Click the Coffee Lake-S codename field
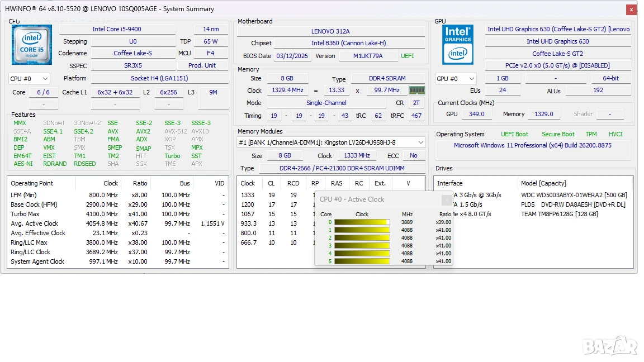Screen dimensions: 644x362 pos(132,54)
